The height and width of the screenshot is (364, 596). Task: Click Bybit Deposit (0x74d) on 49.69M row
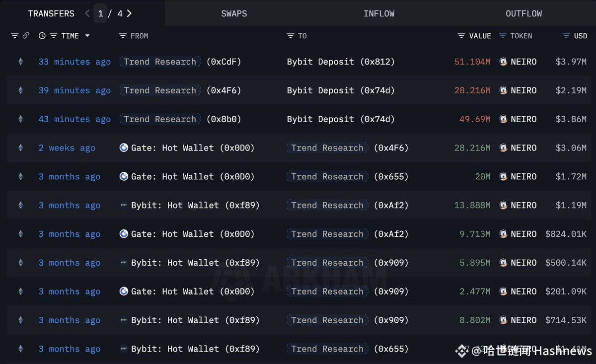(x=341, y=119)
